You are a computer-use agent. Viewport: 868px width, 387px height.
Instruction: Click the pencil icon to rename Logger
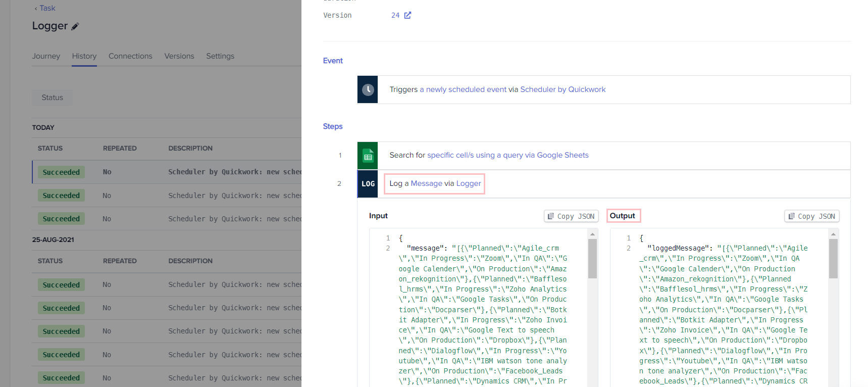[x=75, y=26]
